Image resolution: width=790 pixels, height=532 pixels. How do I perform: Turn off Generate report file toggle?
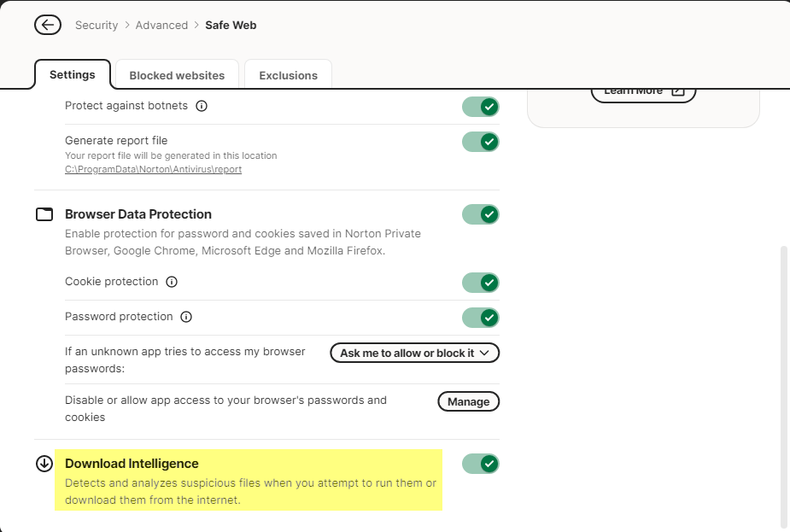pos(480,141)
